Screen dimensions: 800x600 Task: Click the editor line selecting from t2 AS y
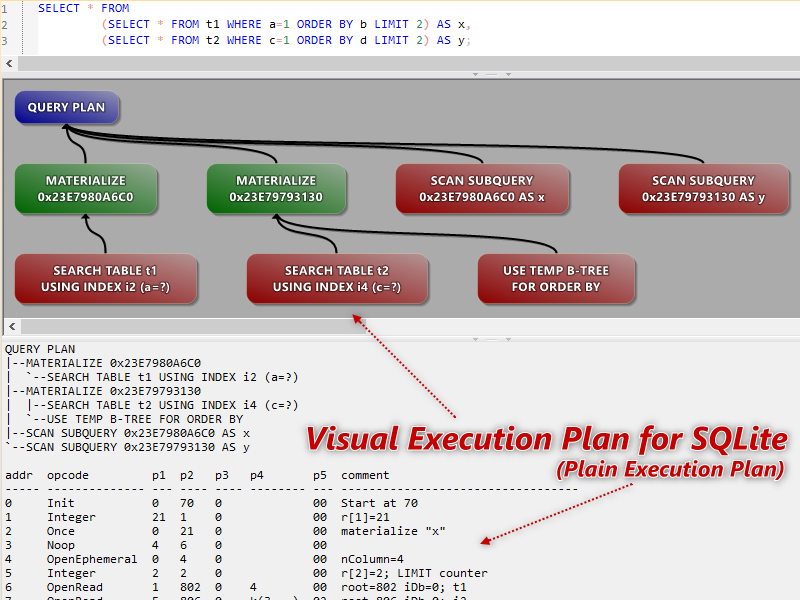(286, 40)
